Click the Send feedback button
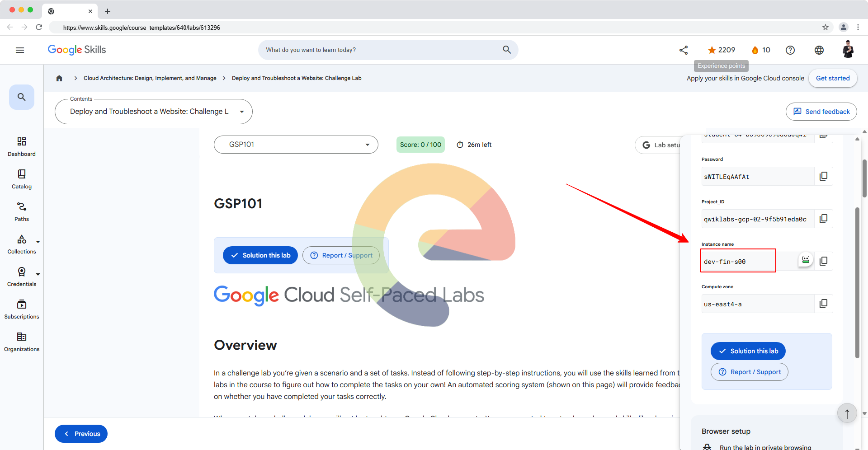 (x=821, y=112)
